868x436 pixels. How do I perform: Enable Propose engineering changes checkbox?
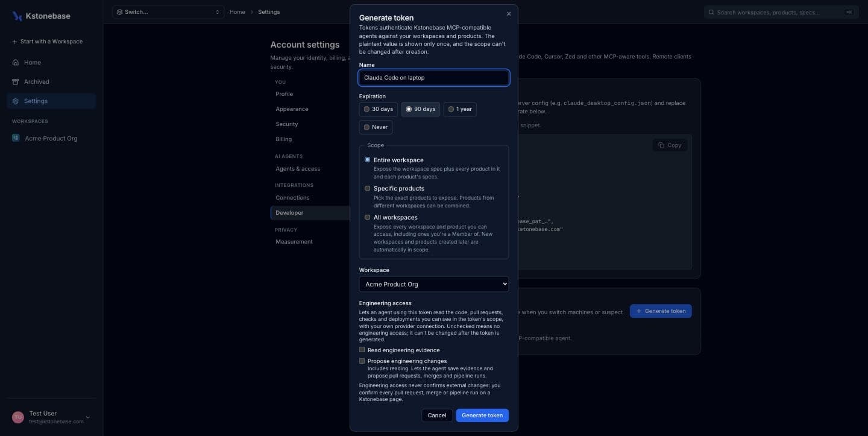pos(362,361)
